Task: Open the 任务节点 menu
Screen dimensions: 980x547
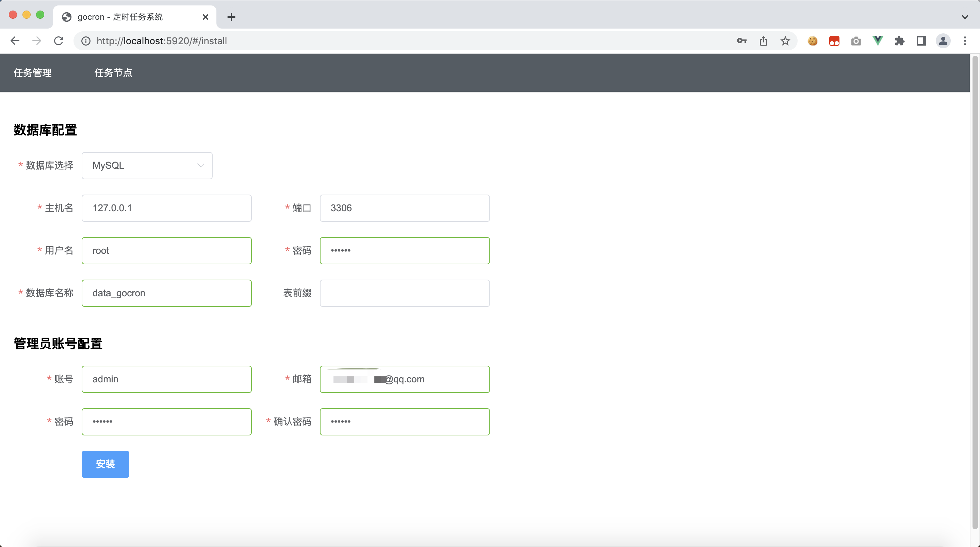Action: 113,73
